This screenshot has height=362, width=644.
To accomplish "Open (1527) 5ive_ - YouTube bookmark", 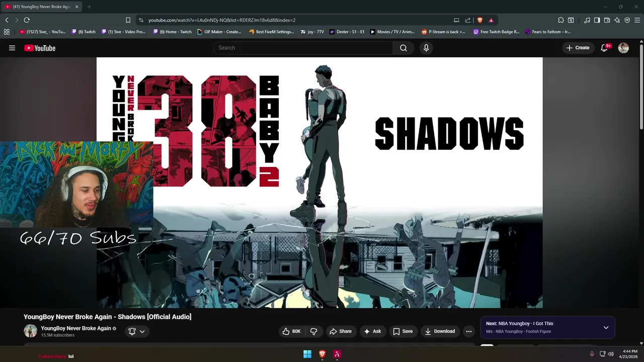I will 43,32.
